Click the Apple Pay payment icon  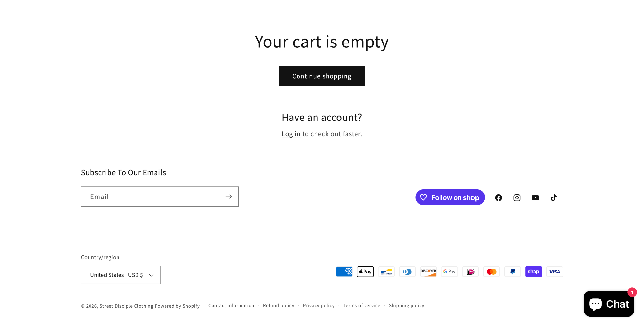(x=365, y=272)
